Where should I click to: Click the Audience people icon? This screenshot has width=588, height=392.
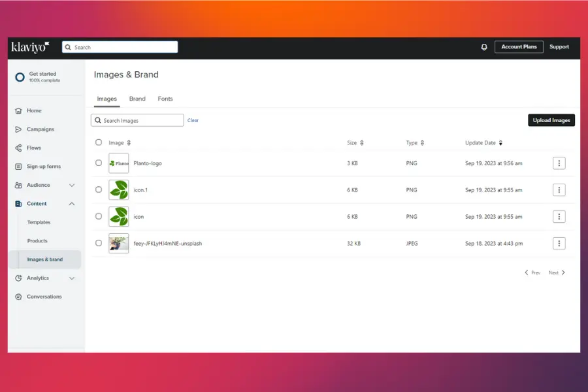pyautogui.click(x=18, y=185)
